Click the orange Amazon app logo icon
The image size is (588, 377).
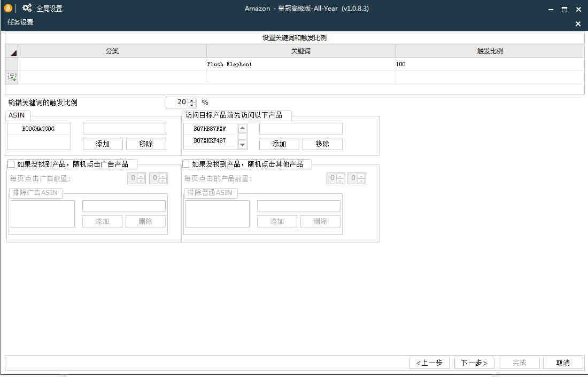point(8,8)
